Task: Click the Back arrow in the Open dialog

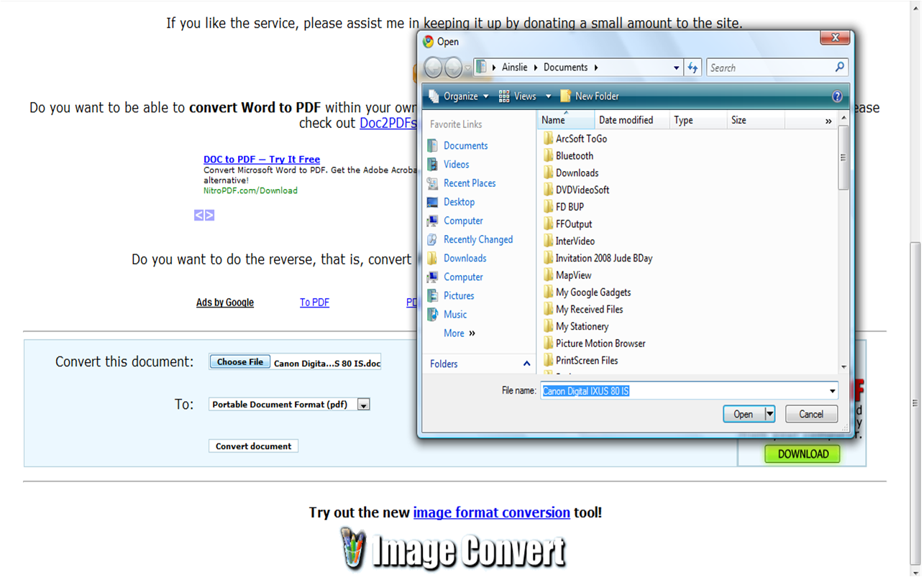Action: click(x=433, y=68)
